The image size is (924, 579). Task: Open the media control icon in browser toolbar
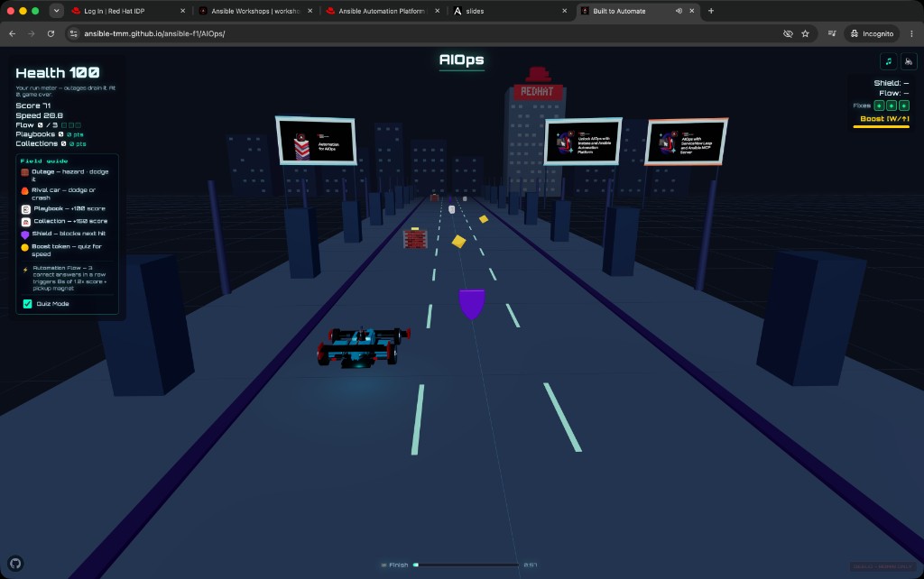pos(832,33)
